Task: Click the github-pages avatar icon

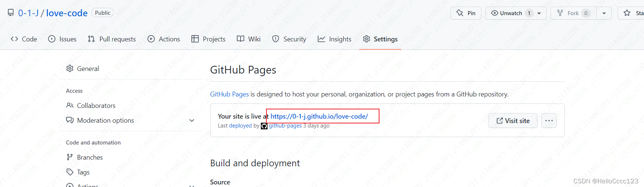Action: point(264,126)
